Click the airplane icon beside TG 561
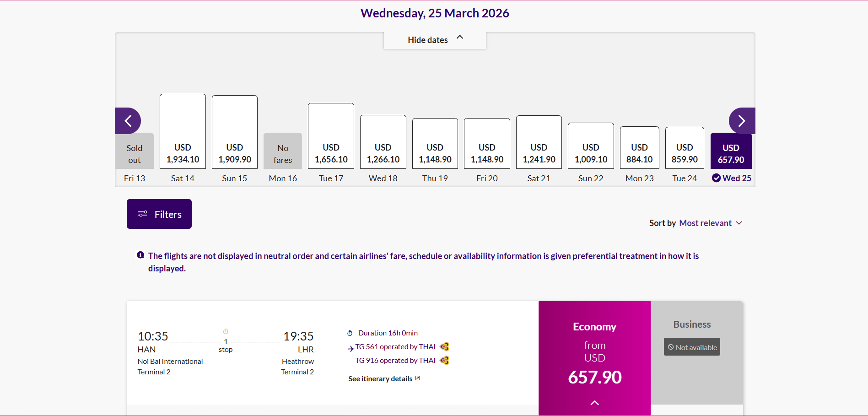The image size is (868, 416). (x=351, y=348)
